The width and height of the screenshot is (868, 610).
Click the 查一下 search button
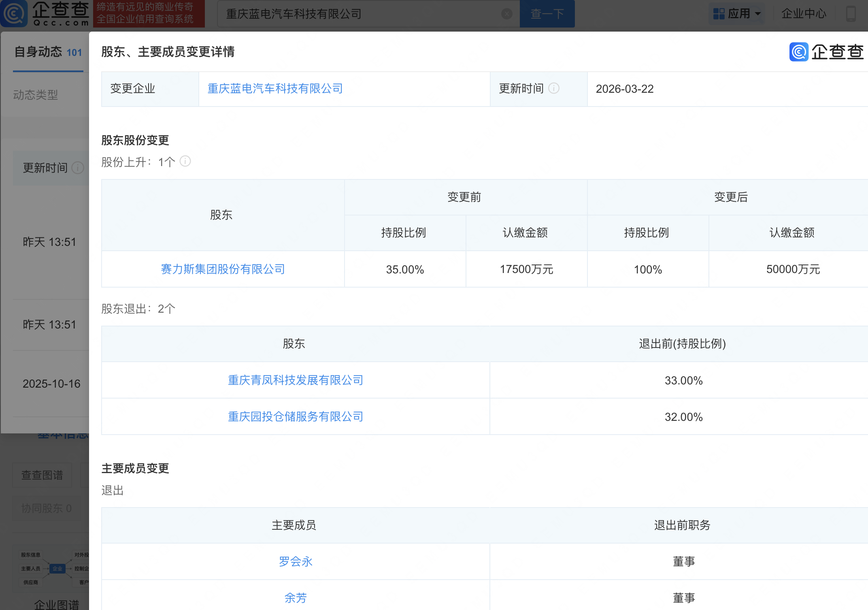(547, 13)
